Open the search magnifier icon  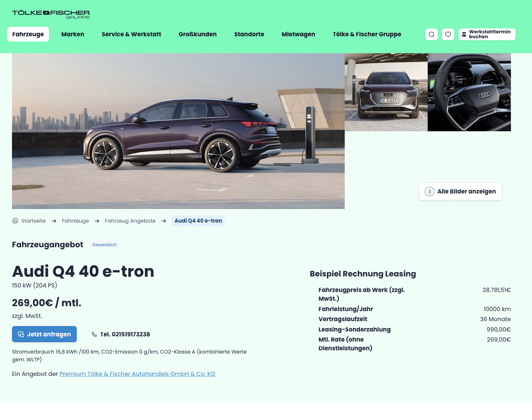point(432,34)
